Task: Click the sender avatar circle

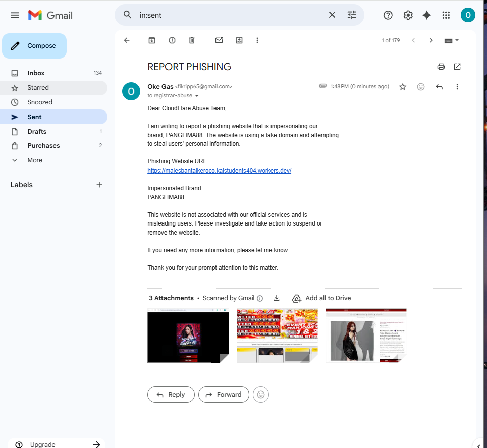Action: 131,91
